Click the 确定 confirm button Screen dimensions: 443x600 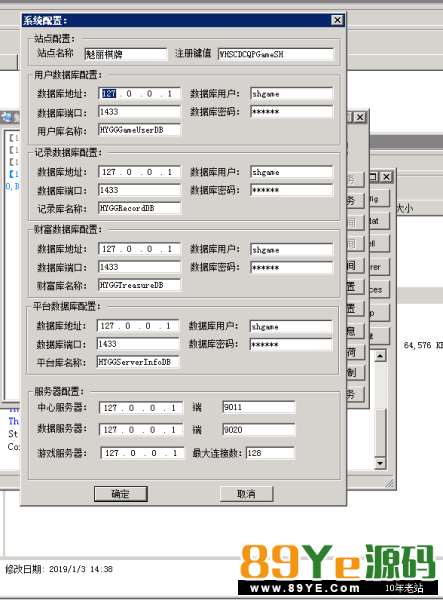pyautogui.click(x=121, y=494)
